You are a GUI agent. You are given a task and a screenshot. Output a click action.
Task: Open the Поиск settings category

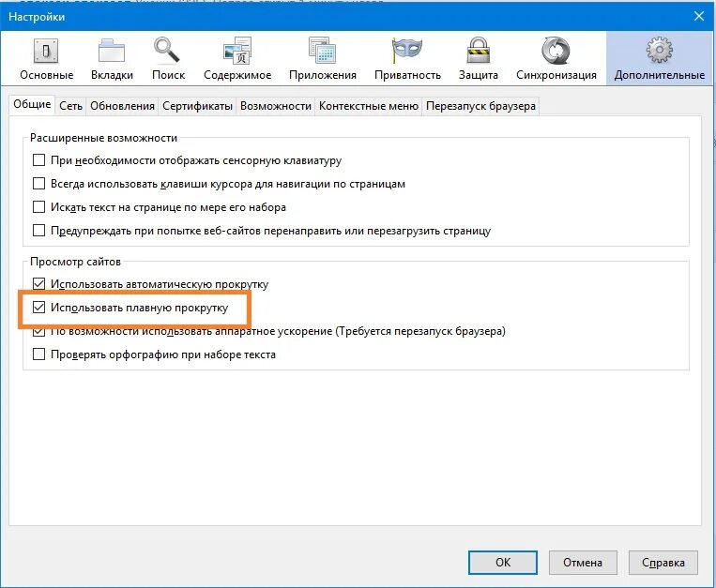168,58
